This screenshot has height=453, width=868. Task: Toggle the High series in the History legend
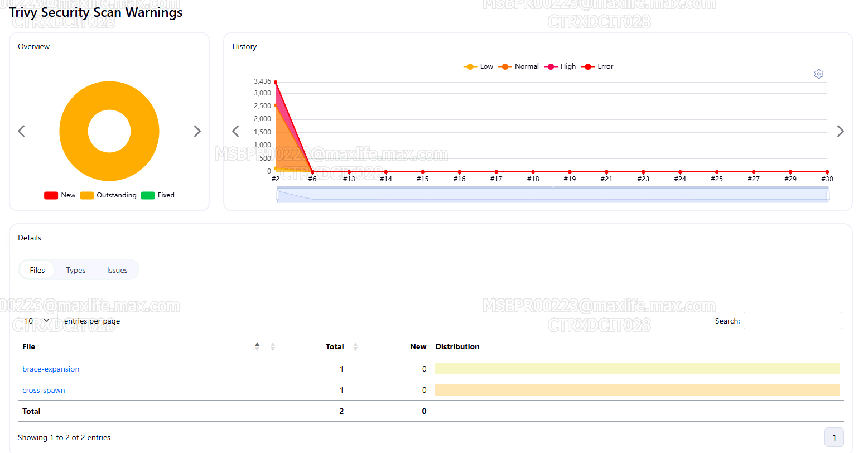point(560,66)
